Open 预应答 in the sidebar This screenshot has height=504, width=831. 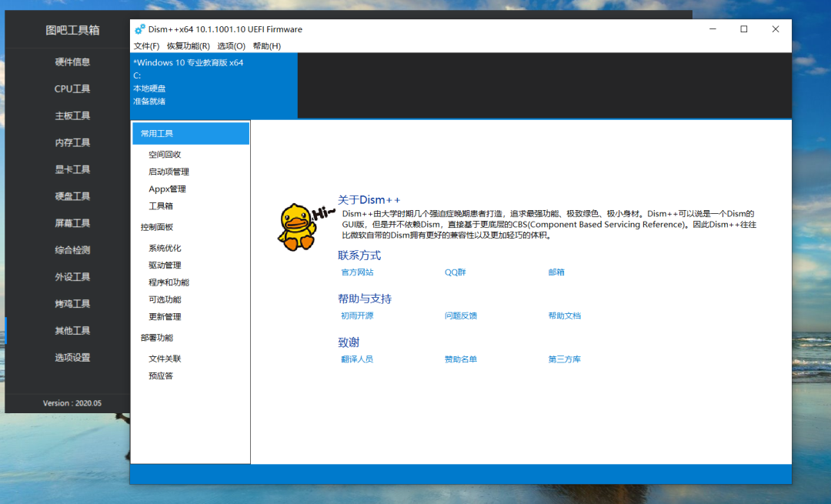pyautogui.click(x=161, y=375)
